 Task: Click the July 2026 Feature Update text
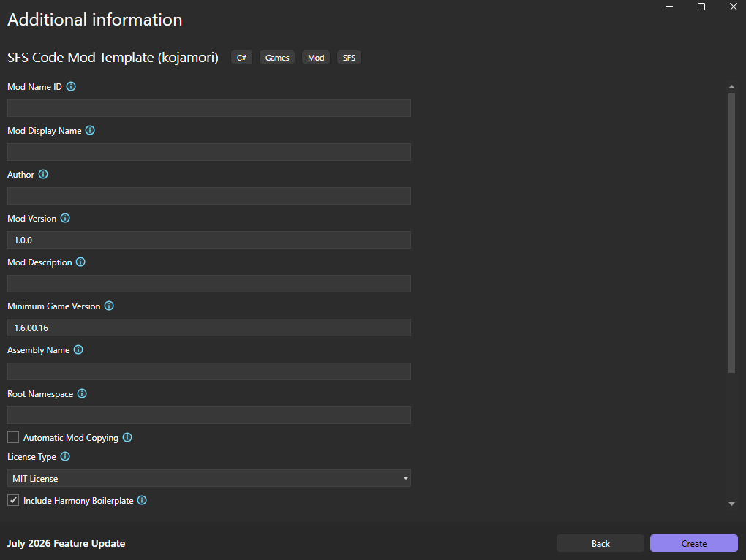pyautogui.click(x=66, y=543)
